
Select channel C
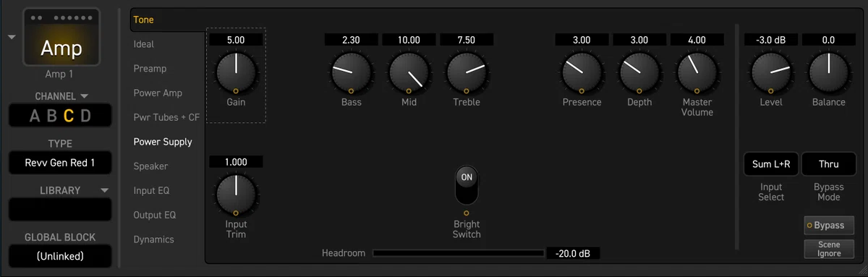pyautogui.click(x=69, y=116)
